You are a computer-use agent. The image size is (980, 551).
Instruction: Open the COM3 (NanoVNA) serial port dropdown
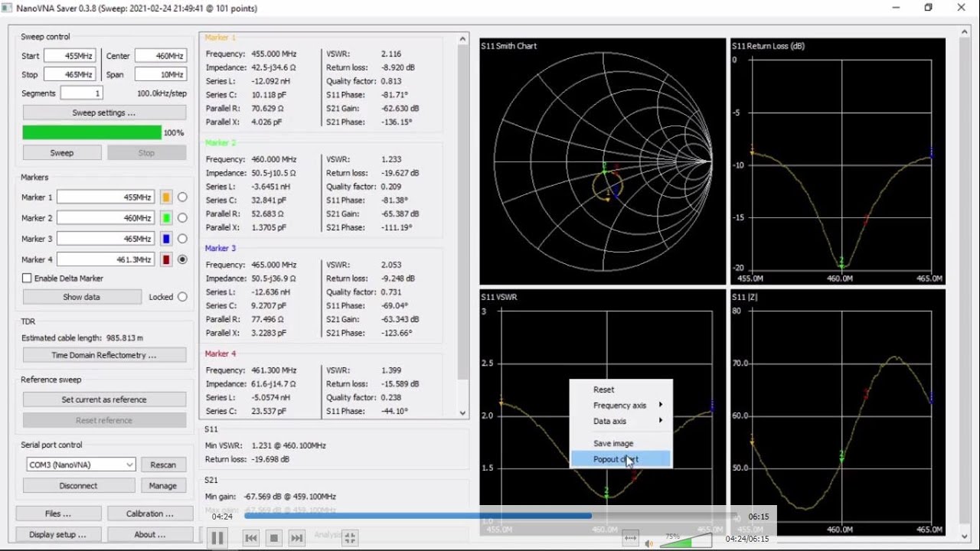[80, 465]
